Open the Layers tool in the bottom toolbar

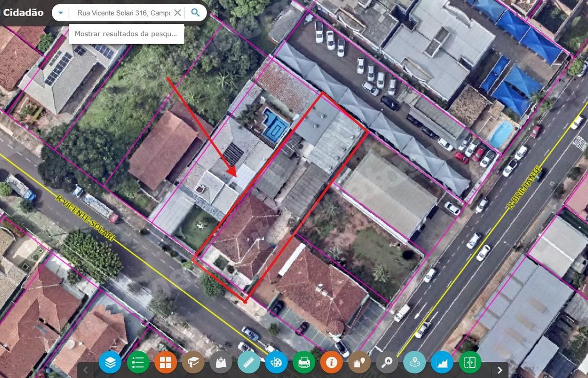(110, 362)
